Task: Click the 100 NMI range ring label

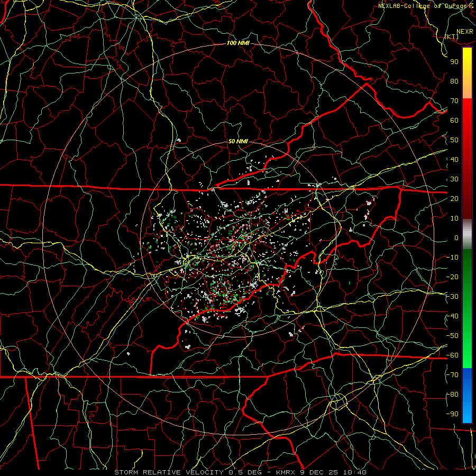Action: pos(238,43)
